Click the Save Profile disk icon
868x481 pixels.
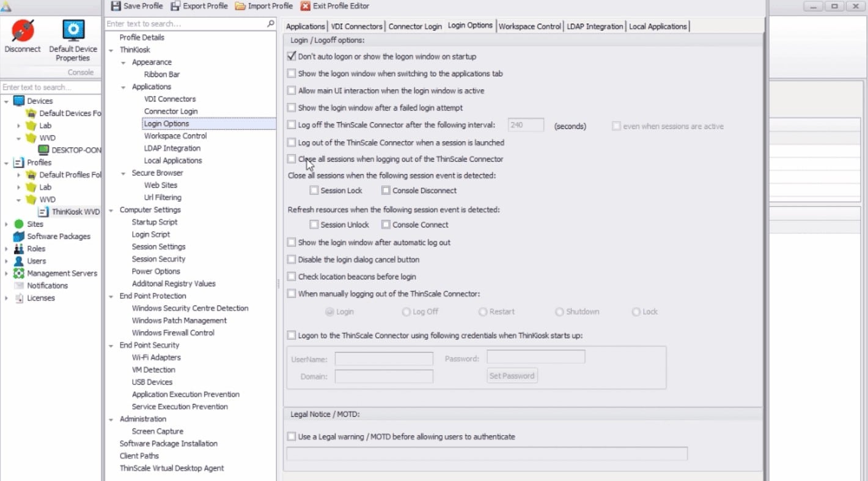pos(116,6)
